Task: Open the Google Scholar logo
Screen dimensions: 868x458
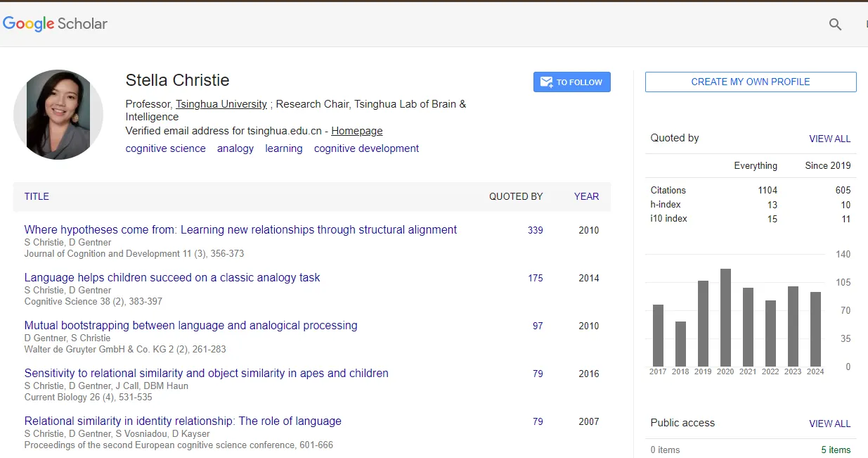Action: pyautogui.click(x=56, y=23)
